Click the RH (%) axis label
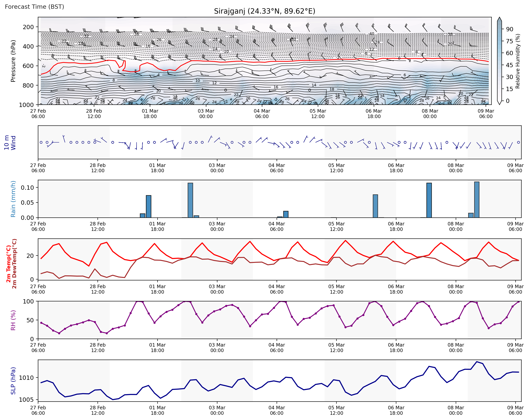 click(x=13, y=320)
